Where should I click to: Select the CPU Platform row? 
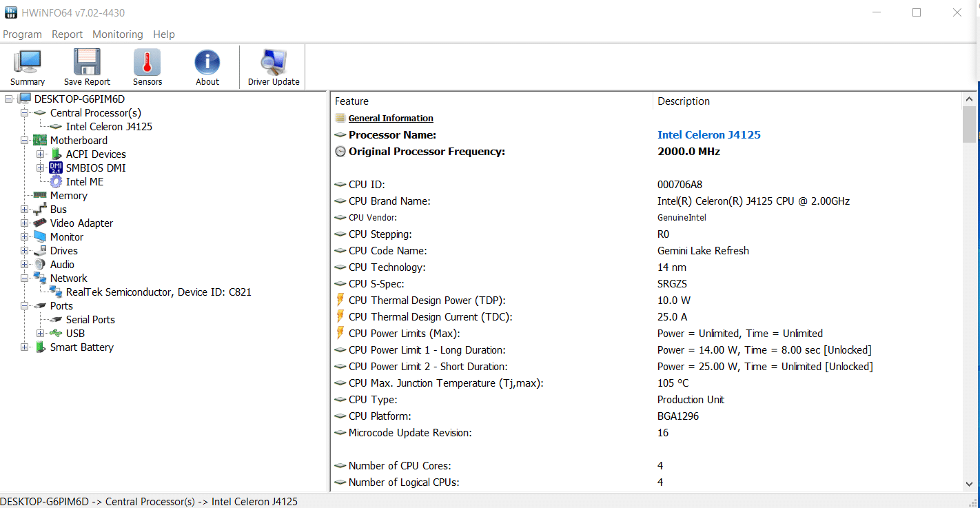coord(646,416)
